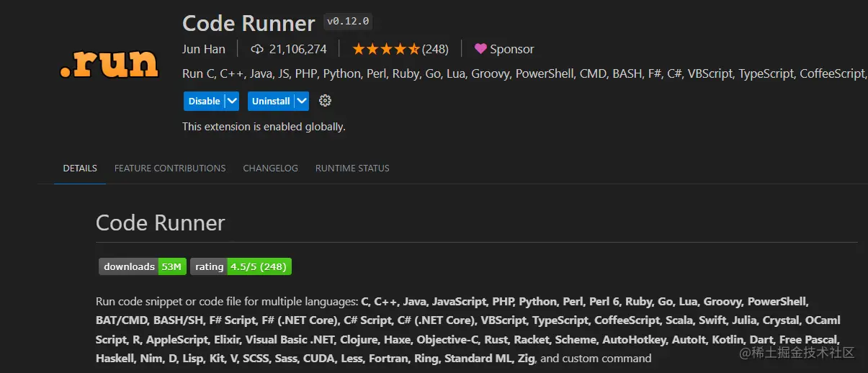Switch to the FEATURE CONTRIBUTIONS tab
Viewport: 868px width, 373px height.
pos(170,168)
